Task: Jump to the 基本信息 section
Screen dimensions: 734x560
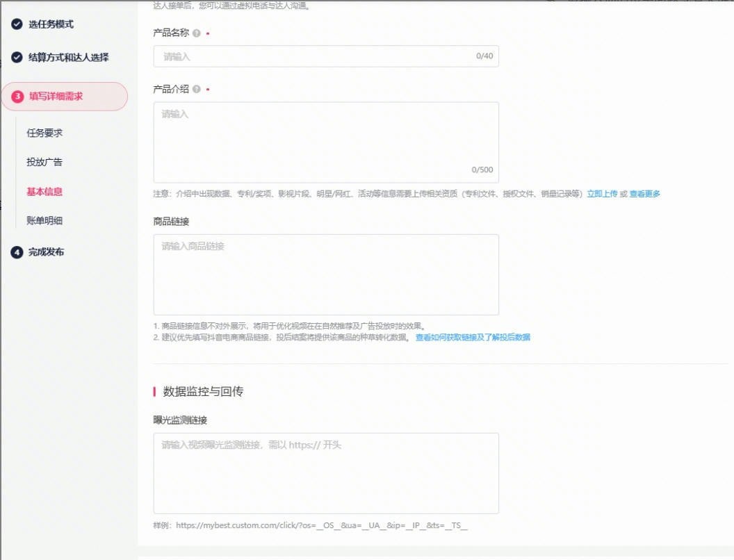Action: [x=44, y=191]
